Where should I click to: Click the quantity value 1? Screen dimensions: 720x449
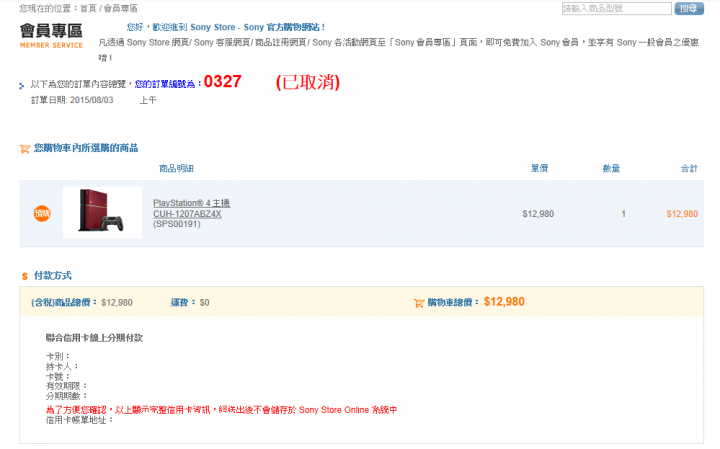pos(623,214)
